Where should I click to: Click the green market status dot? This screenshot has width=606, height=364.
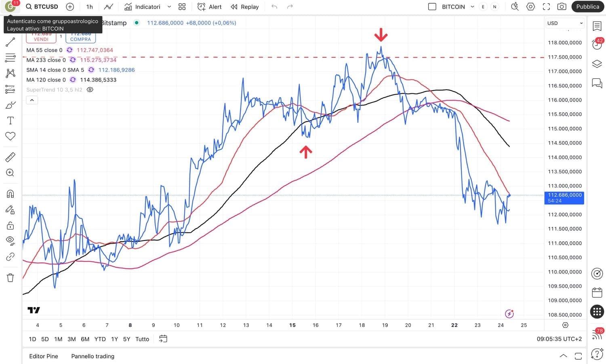tap(137, 23)
